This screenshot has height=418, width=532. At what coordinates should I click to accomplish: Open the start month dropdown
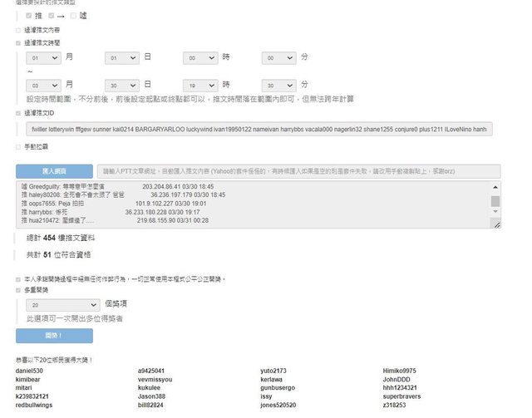(x=43, y=57)
